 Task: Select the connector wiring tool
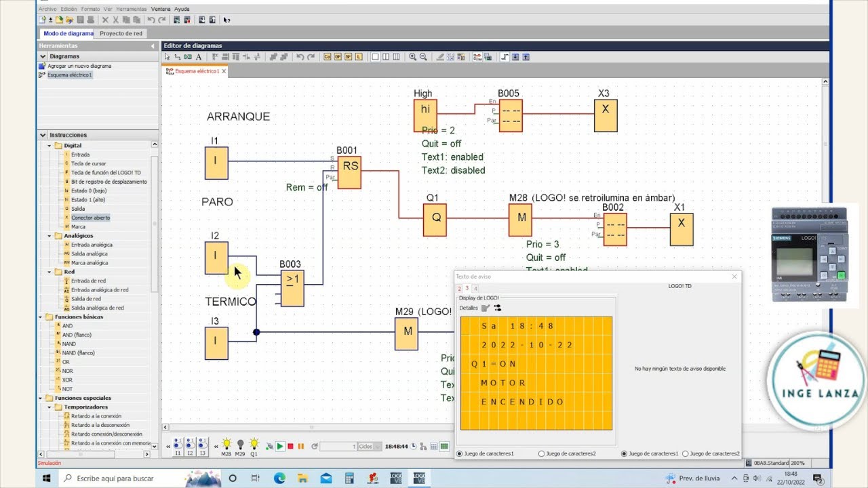tap(178, 57)
